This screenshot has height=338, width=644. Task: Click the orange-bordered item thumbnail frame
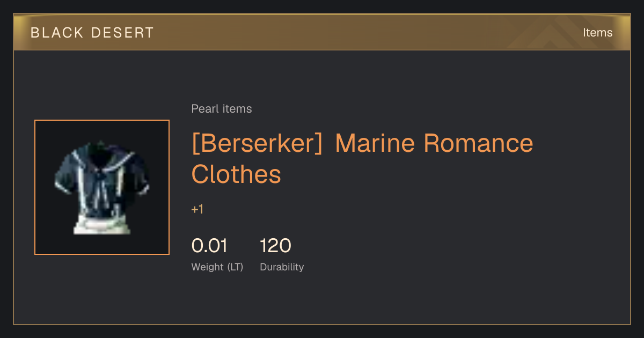point(102,187)
